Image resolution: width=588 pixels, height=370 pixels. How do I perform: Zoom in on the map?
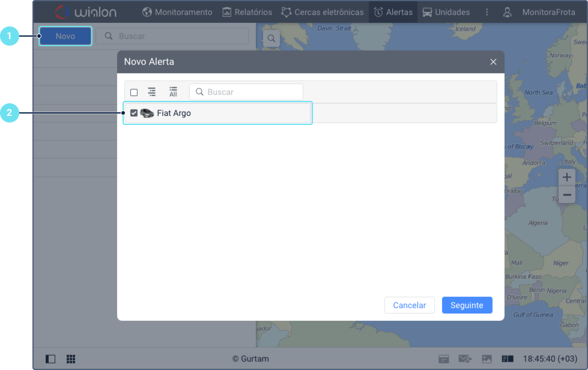click(x=566, y=177)
